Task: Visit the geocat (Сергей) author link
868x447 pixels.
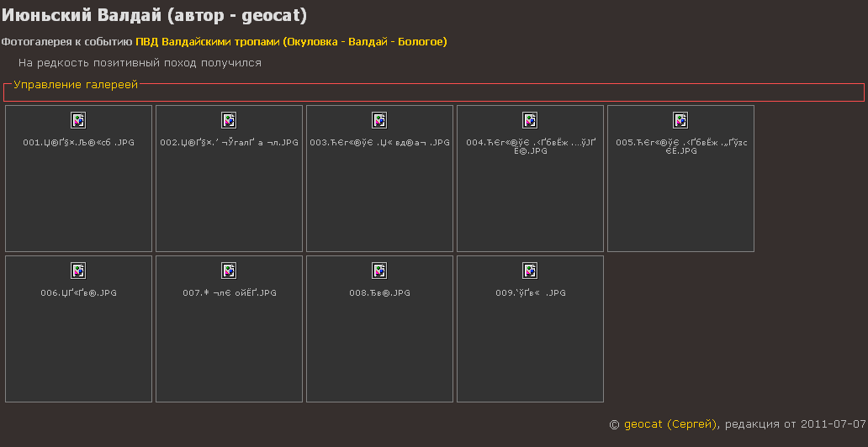Action: click(670, 424)
